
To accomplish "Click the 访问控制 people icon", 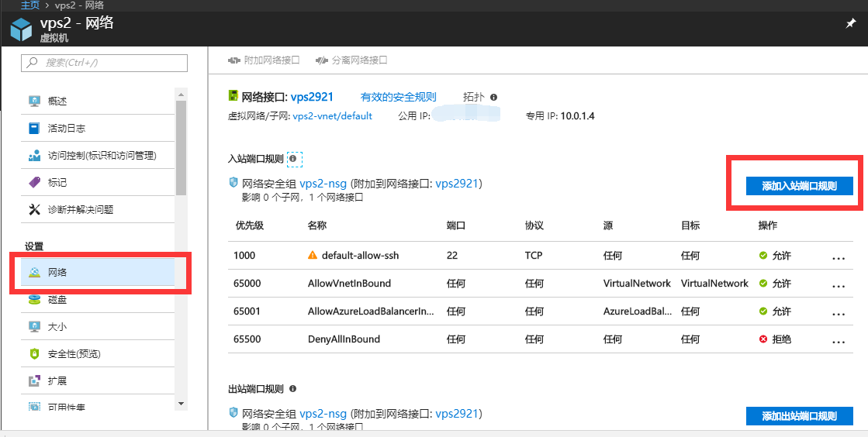I will (x=34, y=156).
